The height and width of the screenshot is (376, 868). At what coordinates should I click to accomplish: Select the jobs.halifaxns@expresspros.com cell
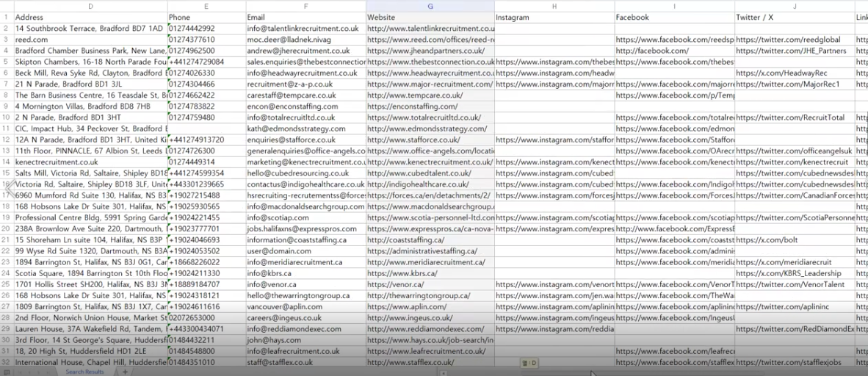tap(305, 228)
